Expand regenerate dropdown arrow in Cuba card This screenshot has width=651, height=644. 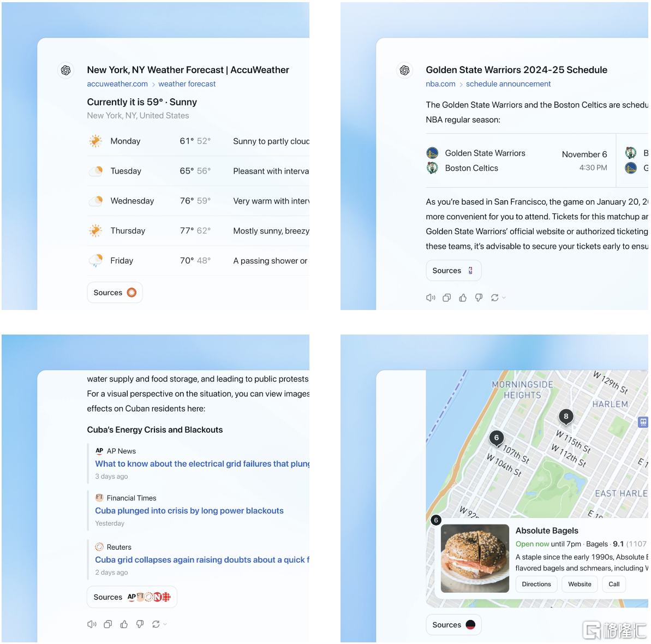coord(165,624)
